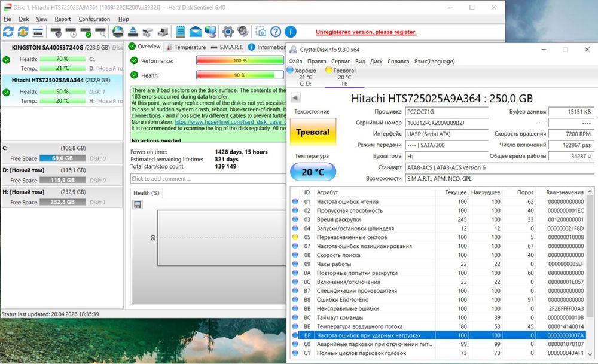598x364 pixels.
Task: Click the Performance 100 % bar
Action: pos(240,60)
